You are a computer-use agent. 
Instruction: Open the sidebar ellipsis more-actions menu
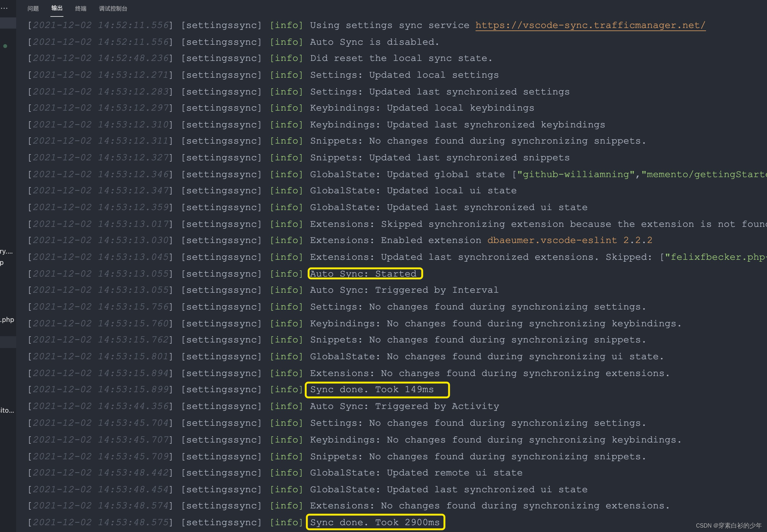(4, 8)
